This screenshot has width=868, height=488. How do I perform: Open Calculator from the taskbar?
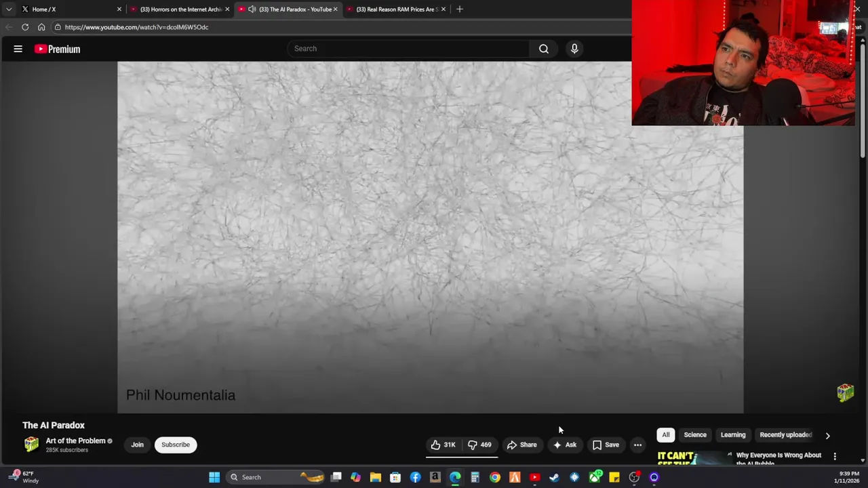pyautogui.click(x=475, y=477)
